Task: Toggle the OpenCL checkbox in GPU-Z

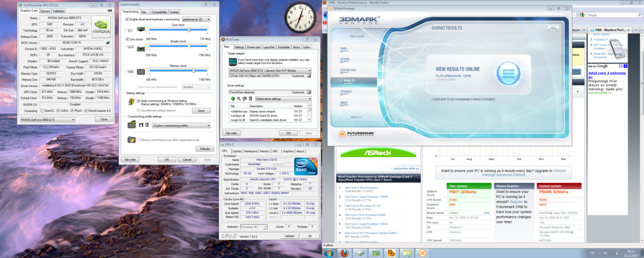Action: pos(42,111)
